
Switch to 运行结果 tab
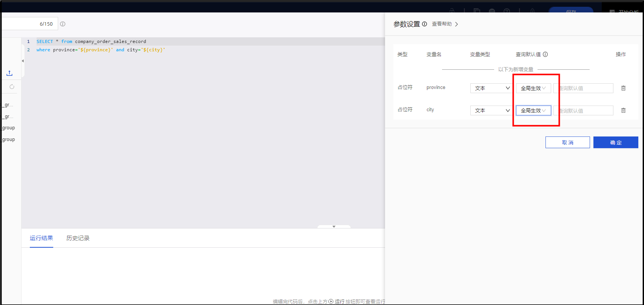[x=41, y=238]
